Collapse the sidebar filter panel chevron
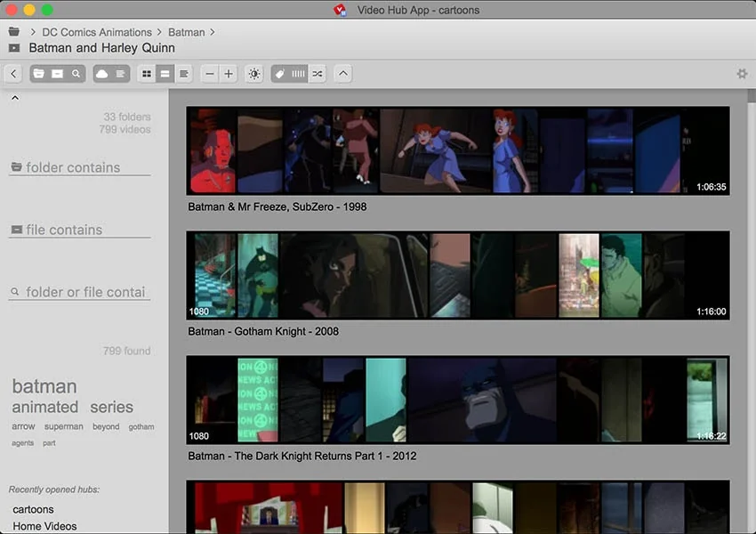Screen dimensions: 756x534 tap(15, 97)
